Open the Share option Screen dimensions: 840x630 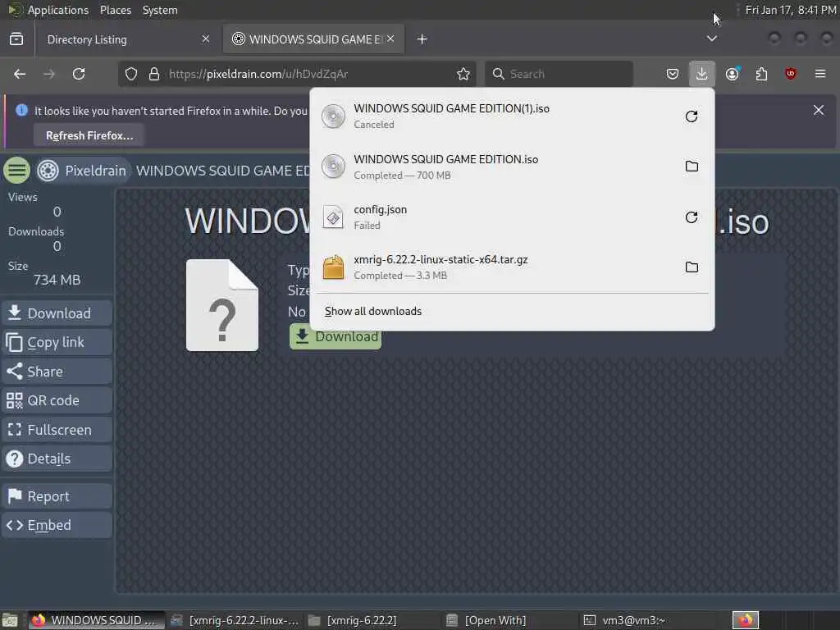point(57,372)
